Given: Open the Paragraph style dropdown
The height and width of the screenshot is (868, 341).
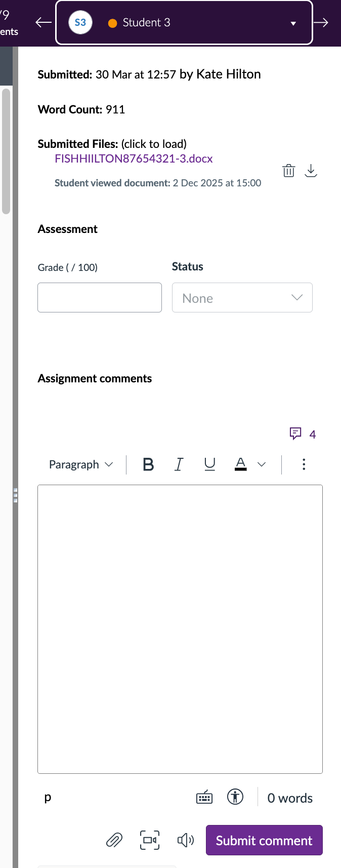Looking at the screenshot, I should [81, 464].
